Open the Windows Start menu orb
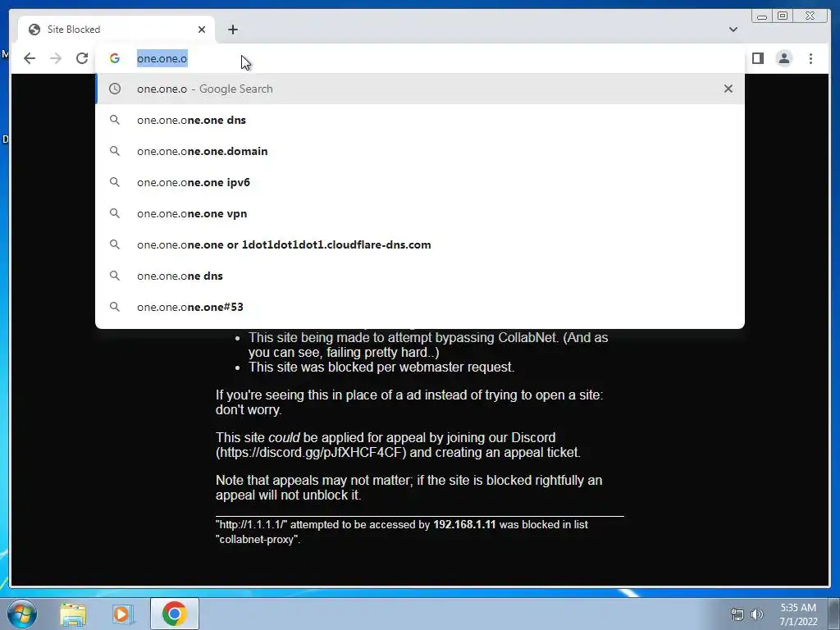This screenshot has height=630, width=840. [x=21, y=614]
